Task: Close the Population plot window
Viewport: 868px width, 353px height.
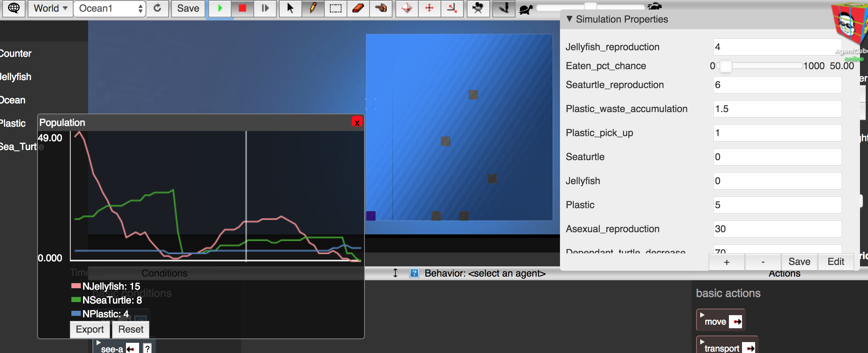Action: [x=357, y=122]
